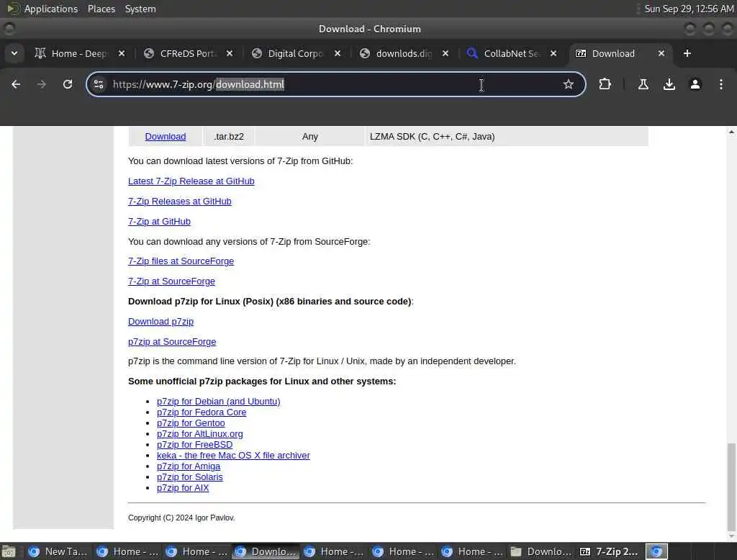The image size is (737, 560).
Task: Open 7-Zip files at SourceForge link
Action: point(181,261)
